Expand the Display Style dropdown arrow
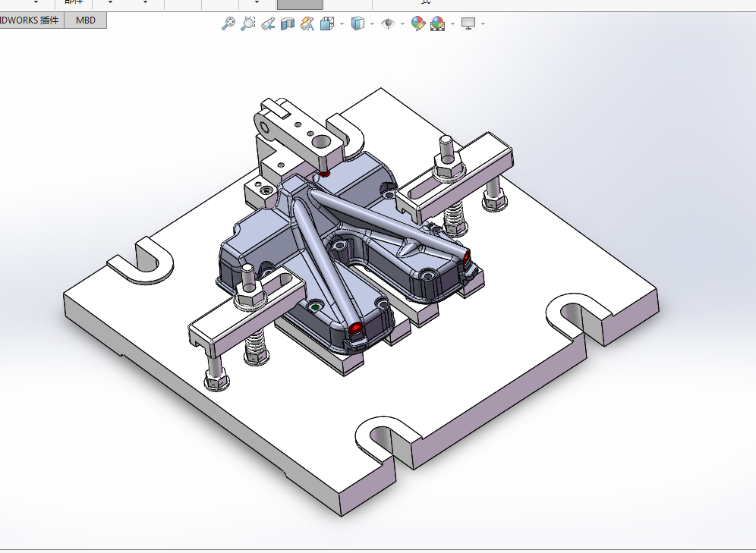 click(x=372, y=24)
